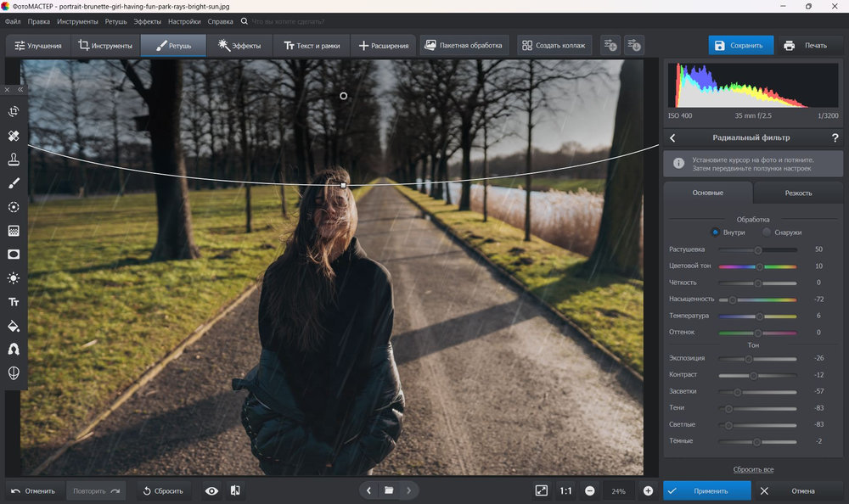Select the healing brush bandage tool
Image resolution: width=849 pixels, height=504 pixels.
14,136
